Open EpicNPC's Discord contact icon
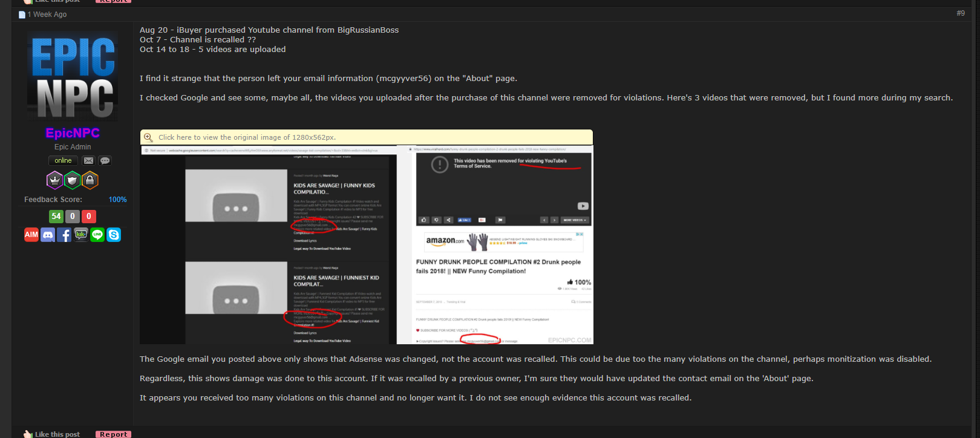 (x=48, y=235)
